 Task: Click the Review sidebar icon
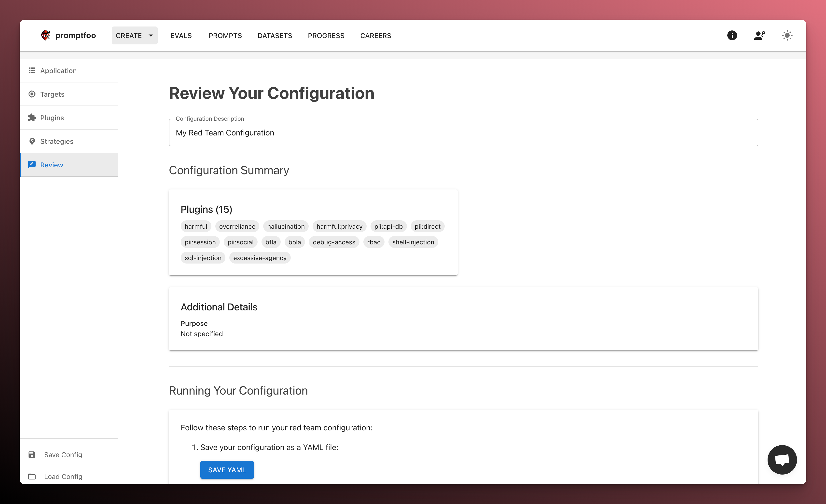pyautogui.click(x=32, y=164)
